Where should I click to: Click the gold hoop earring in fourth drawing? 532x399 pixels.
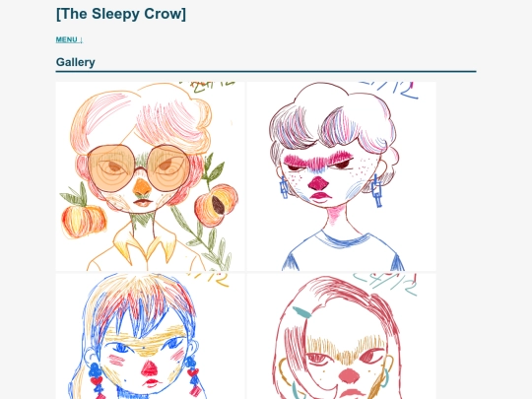(x=283, y=370)
